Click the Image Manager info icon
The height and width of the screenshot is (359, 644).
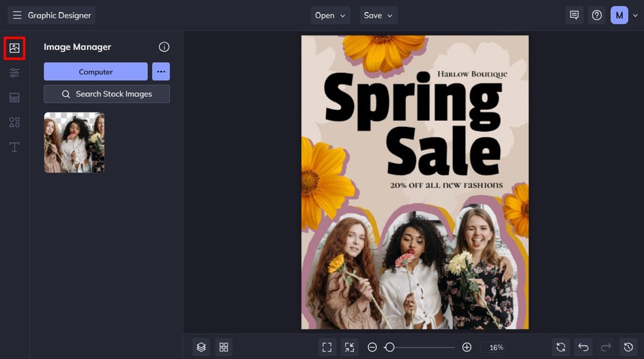(164, 47)
